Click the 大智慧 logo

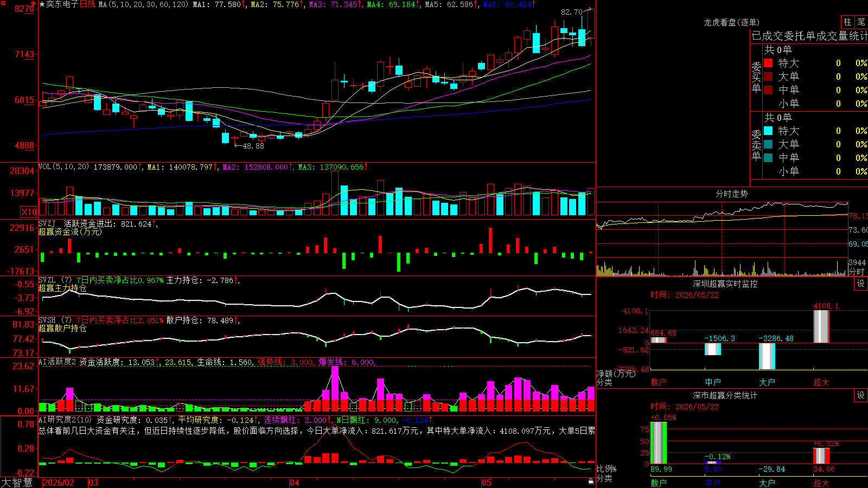pos(17,483)
